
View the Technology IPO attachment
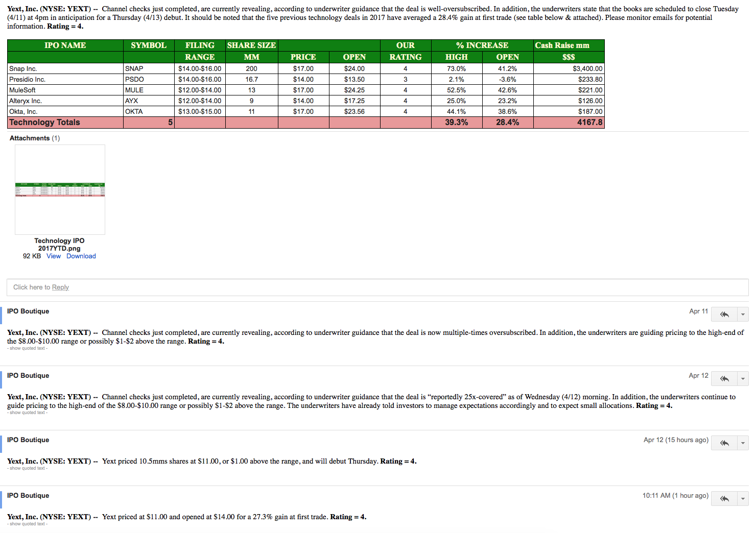tap(54, 256)
